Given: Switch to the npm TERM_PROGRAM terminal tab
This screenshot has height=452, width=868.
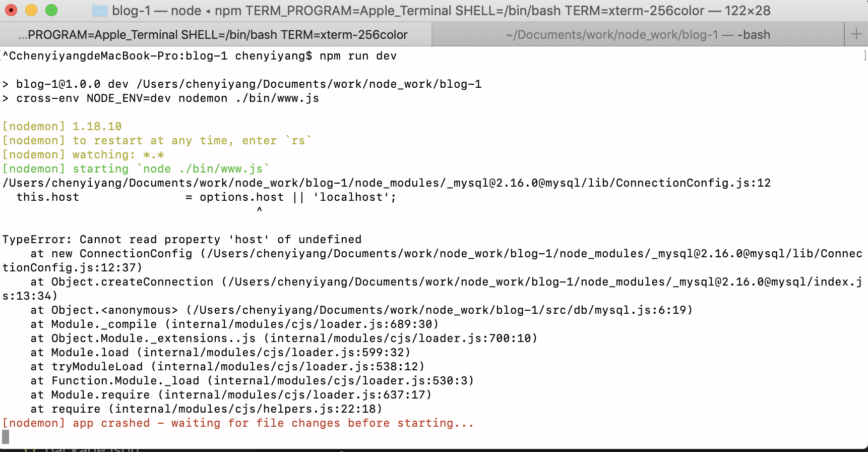Looking at the screenshot, I should (x=216, y=34).
